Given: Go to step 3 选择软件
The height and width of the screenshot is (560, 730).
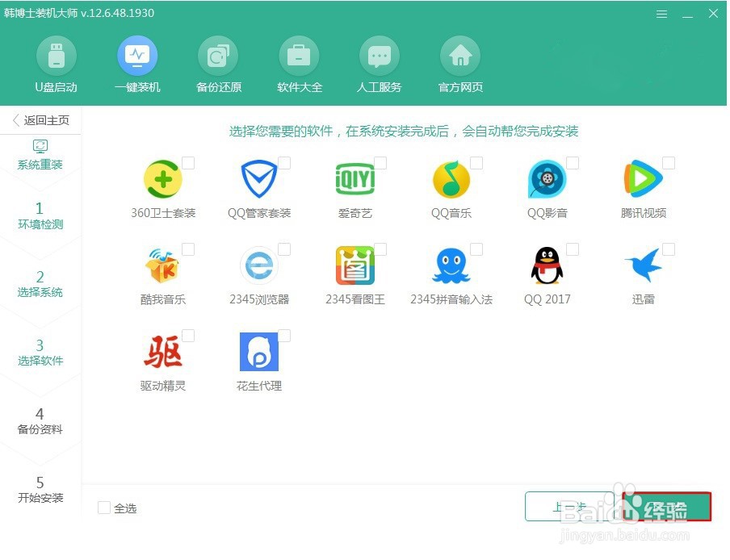Looking at the screenshot, I should pos(40,352).
